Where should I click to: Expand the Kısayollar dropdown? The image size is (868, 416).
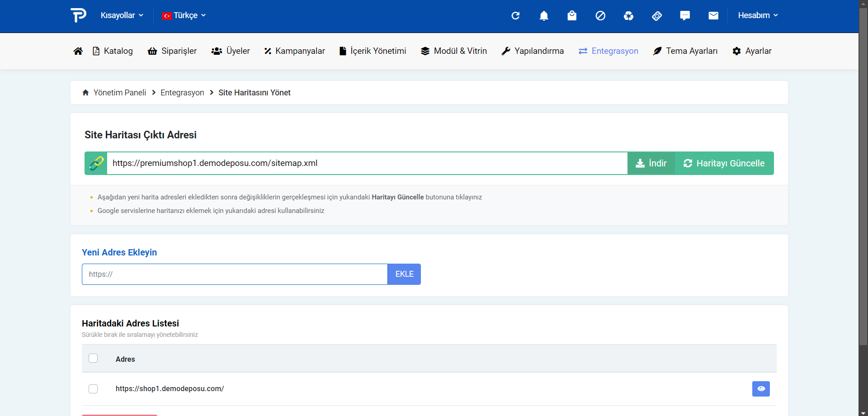[x=122, y=15]
